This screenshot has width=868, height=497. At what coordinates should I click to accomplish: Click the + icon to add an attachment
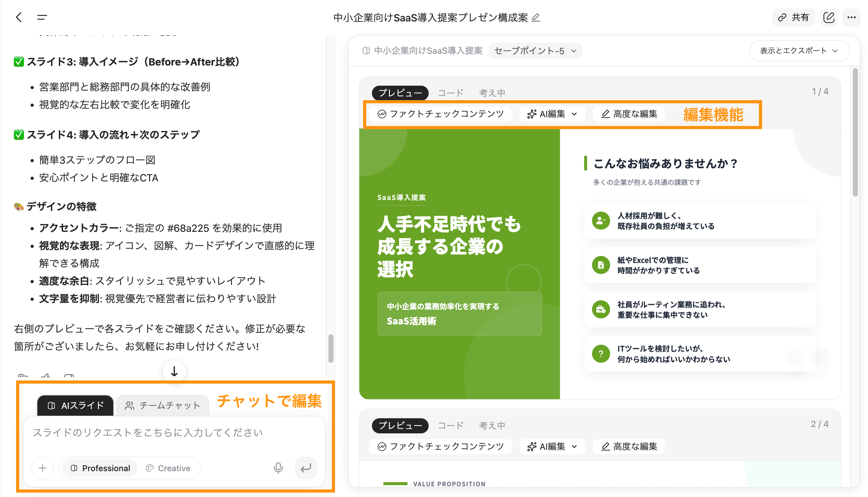click(x=42, y=468)
